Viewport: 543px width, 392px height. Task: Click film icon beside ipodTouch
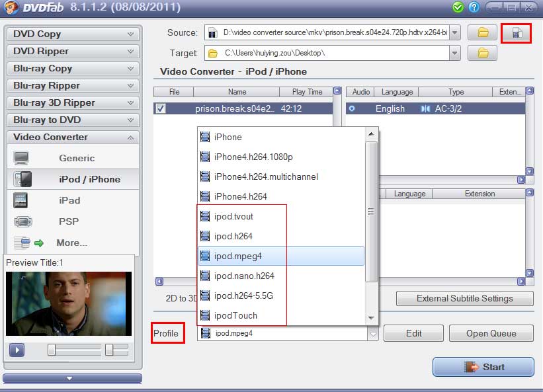205,315
